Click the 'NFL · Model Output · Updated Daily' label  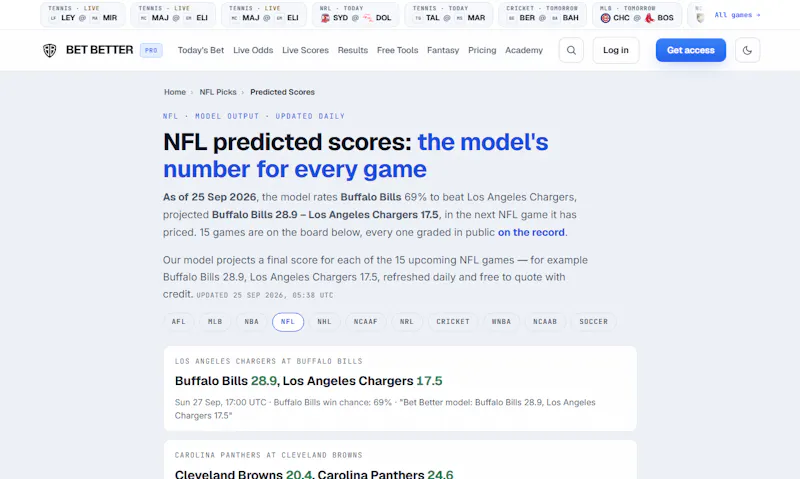click(x=254, y=116)
